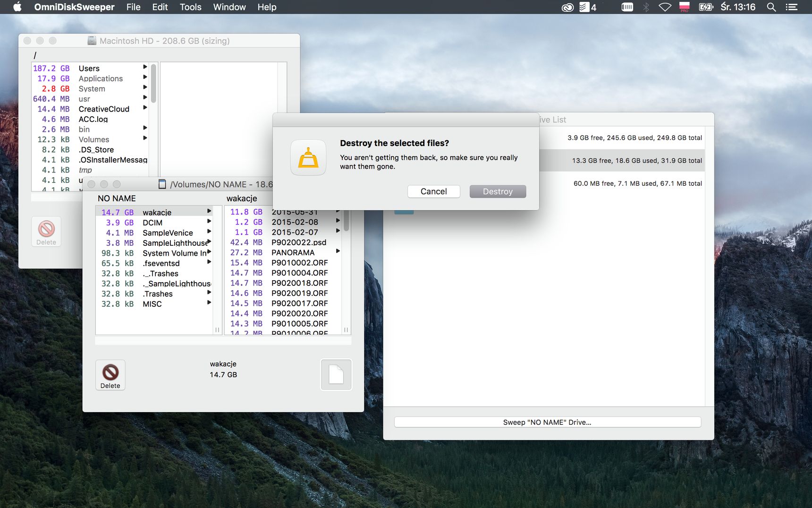Click the Todoist-style tasks icon showing 4
Image resolution: width=812 pixels, height=508 pixels.
[x=588, y=7]
